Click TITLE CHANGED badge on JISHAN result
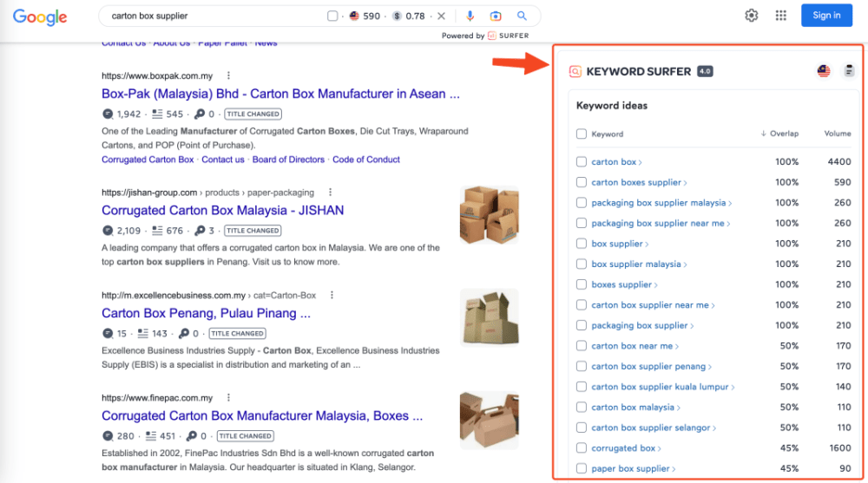 [x=253, y=231]
